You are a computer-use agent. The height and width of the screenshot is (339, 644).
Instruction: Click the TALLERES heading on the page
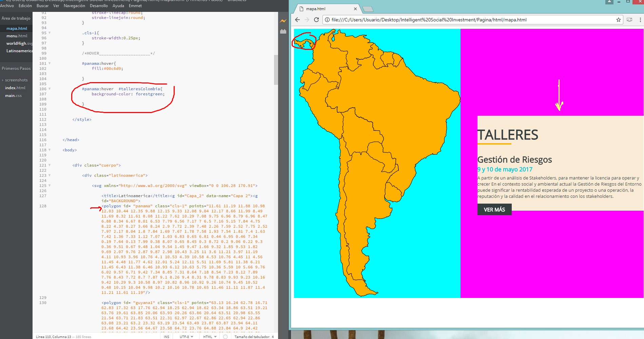click(x=508, y=135)
